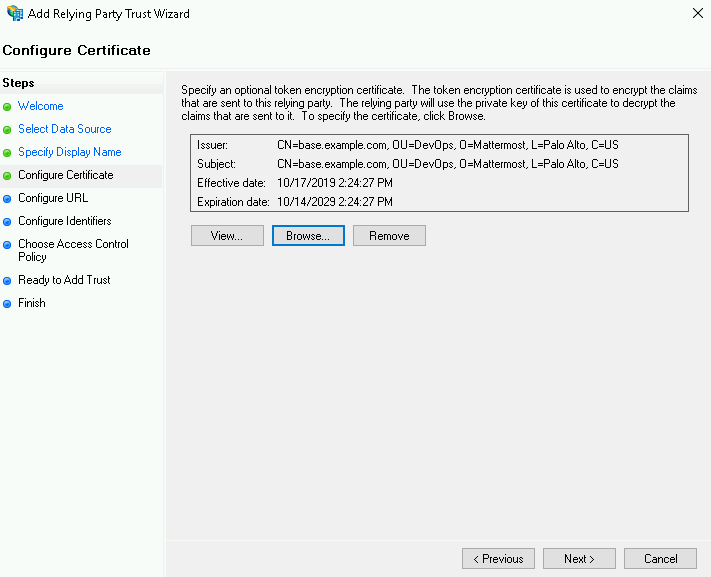The height and width of the screenshot is (577, 711).
Task: Click the blue bullet beside Configure URL
Action: [8, 199]
